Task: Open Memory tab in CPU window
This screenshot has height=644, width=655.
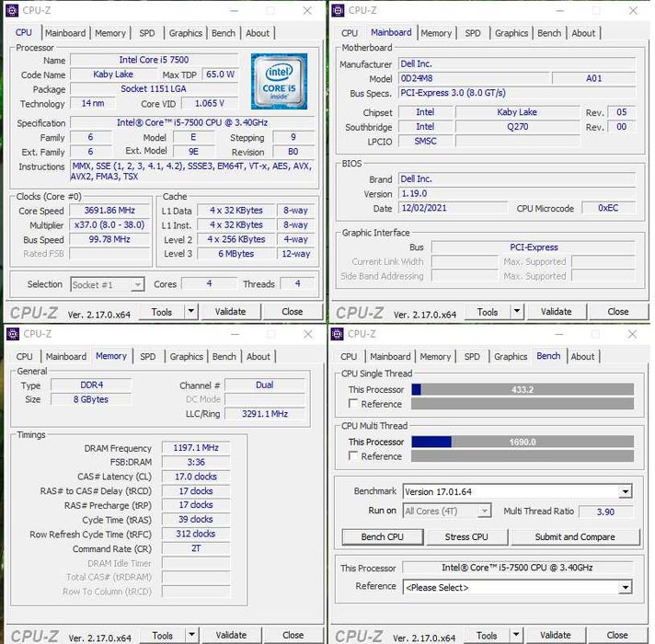Action: point(110,33)
